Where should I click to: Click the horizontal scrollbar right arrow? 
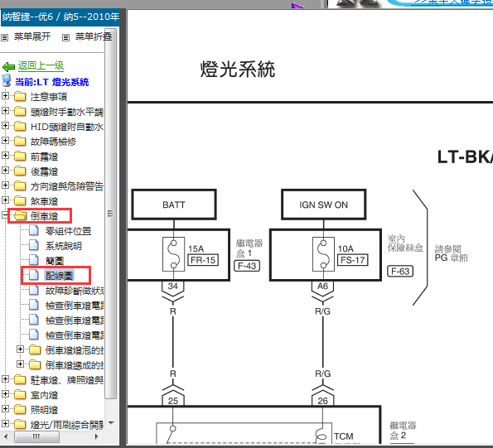click(x=97, y=436)
